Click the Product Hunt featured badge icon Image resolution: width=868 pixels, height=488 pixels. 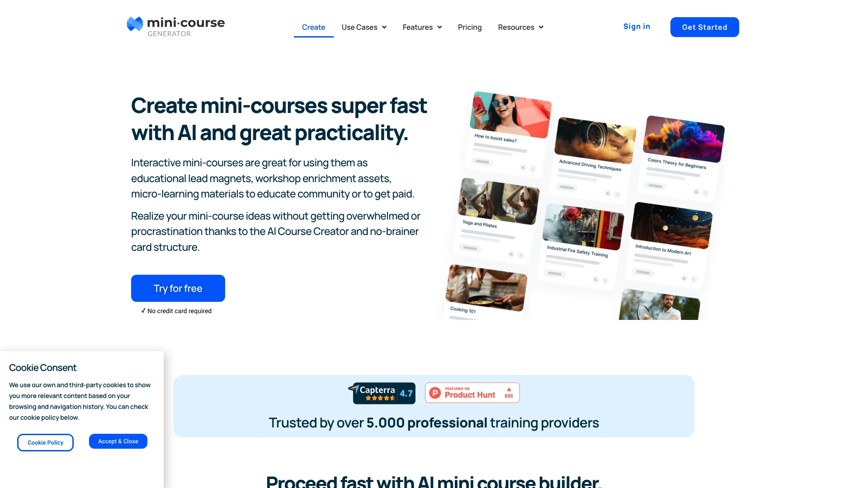[472, 393]
